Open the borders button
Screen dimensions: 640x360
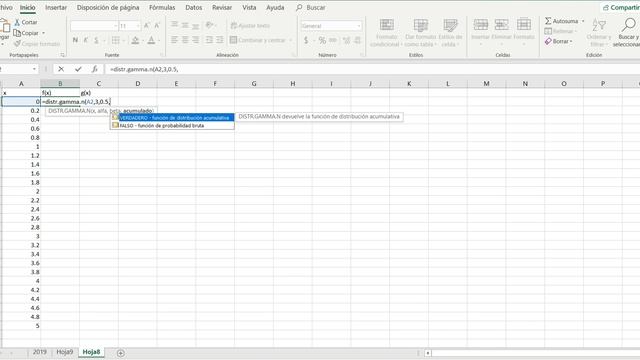[x=116, y=40]
